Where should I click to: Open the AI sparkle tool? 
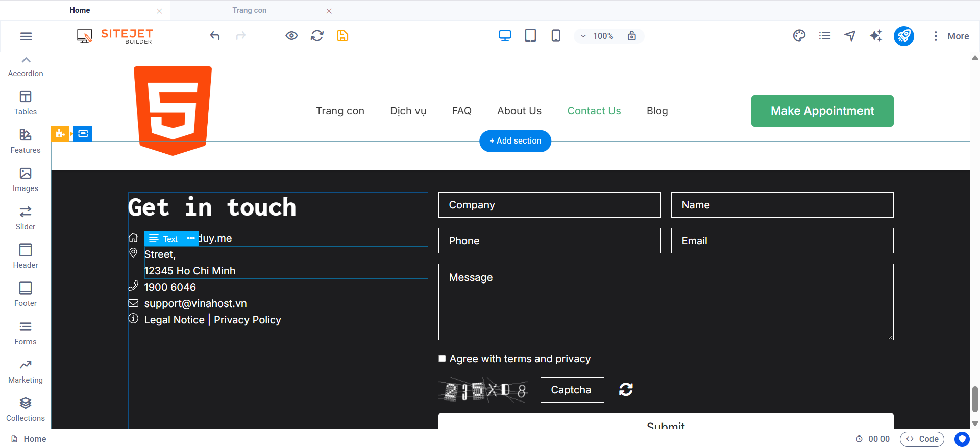(876, 36)
